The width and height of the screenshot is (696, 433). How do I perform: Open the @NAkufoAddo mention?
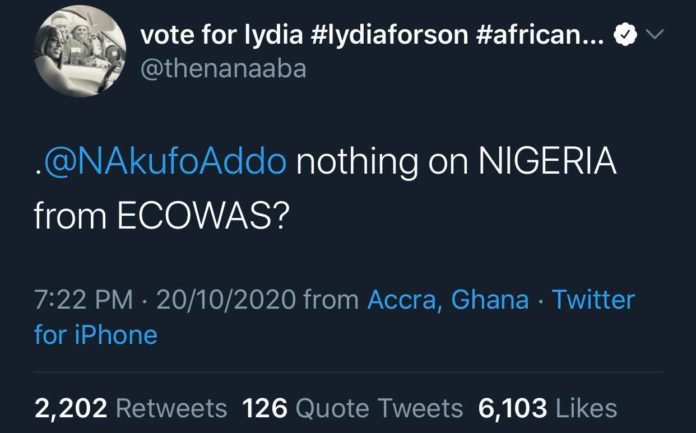(163, 162)
